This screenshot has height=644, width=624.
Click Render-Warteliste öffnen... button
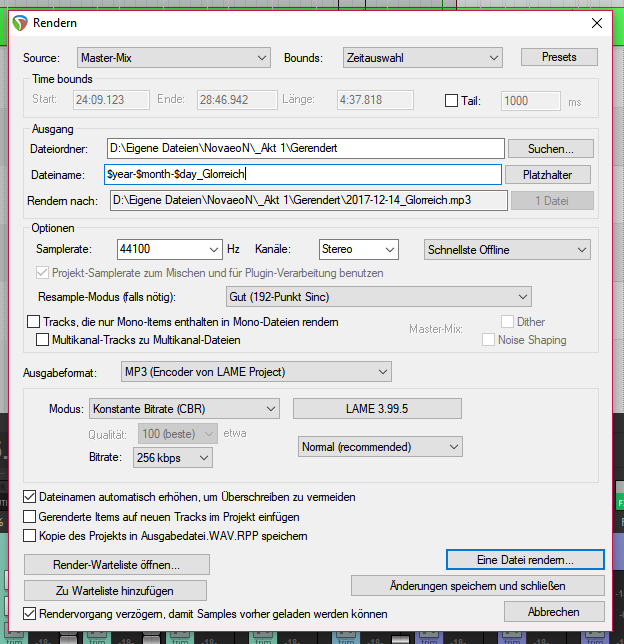[117, 565]
